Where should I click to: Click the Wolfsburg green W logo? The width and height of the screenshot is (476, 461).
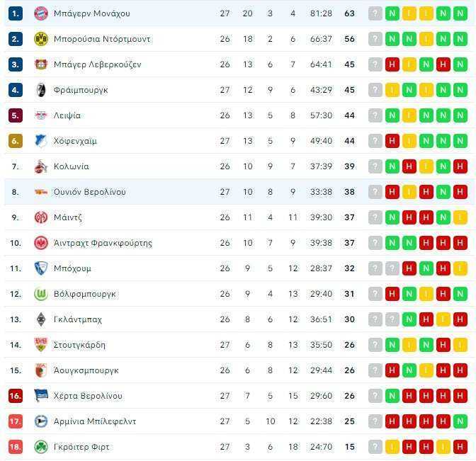tap(41, 294)
